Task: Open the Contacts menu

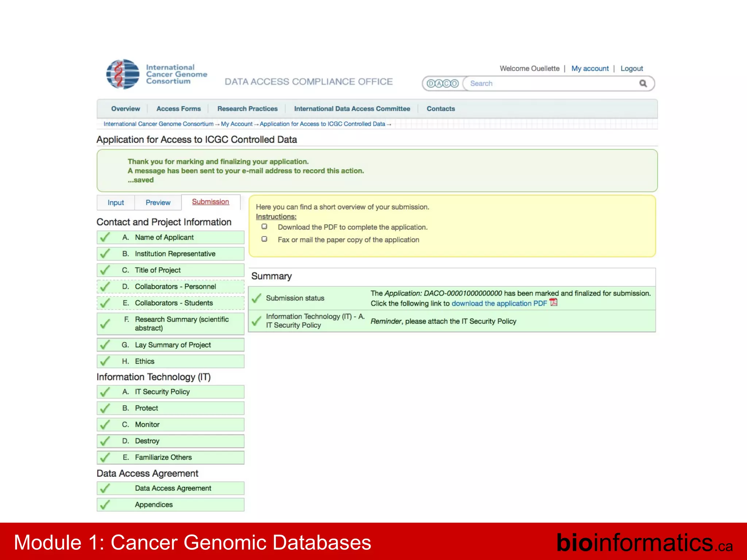Action: (441, 109)
